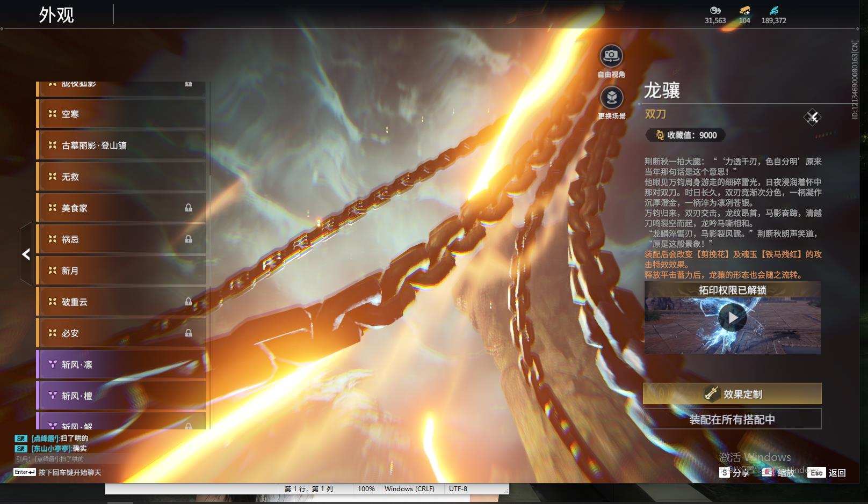Select the locked 祸忌 skin
The height and width of the screenshot is (504, 868).
(121, 239)
